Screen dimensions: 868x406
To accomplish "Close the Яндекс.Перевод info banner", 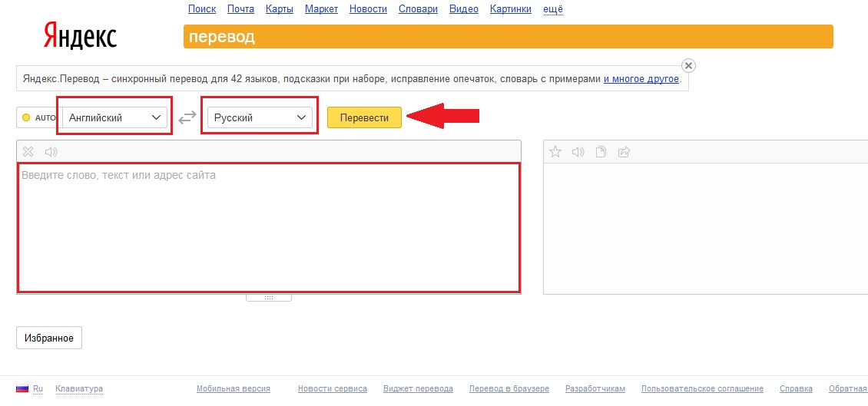I will (688, 66).
